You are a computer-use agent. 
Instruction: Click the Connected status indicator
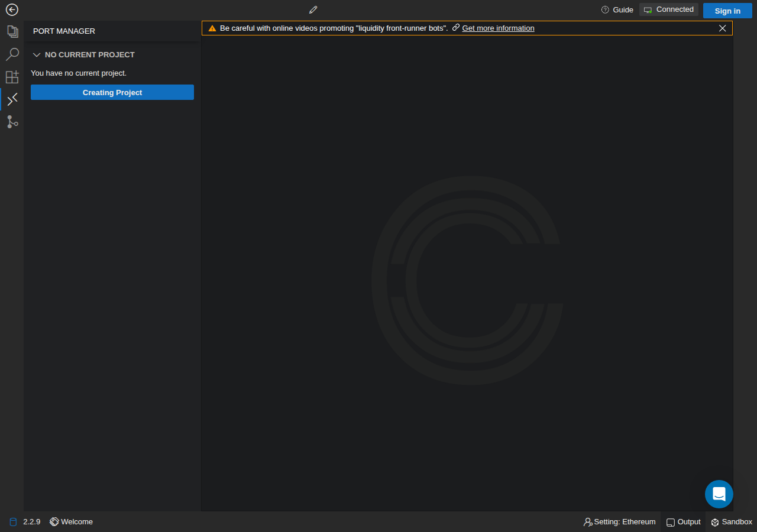[x=669, y=9]
